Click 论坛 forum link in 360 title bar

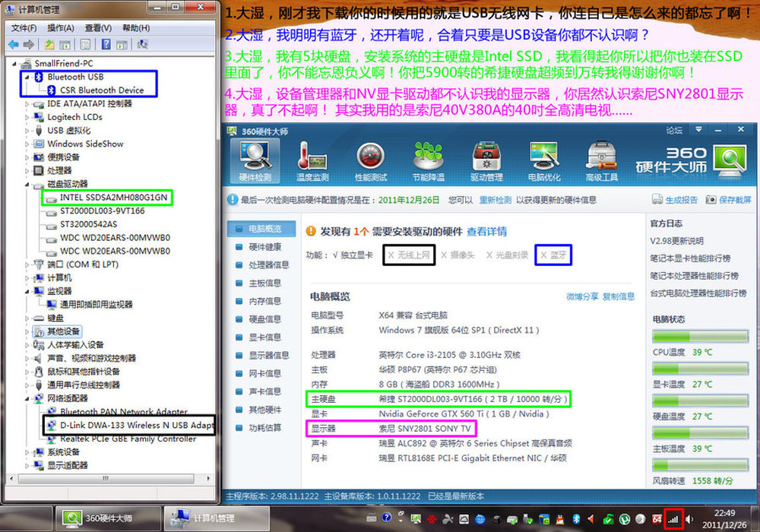(x=674, y=130)
